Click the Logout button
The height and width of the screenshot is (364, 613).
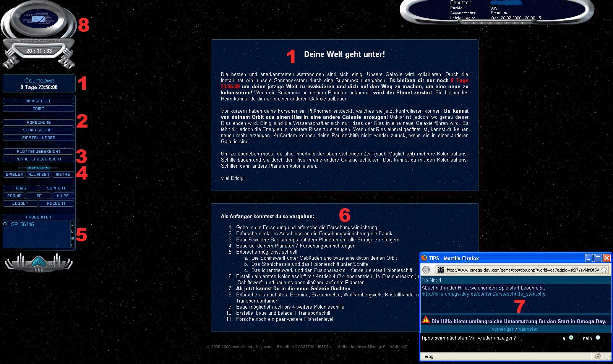pos(20,204)
